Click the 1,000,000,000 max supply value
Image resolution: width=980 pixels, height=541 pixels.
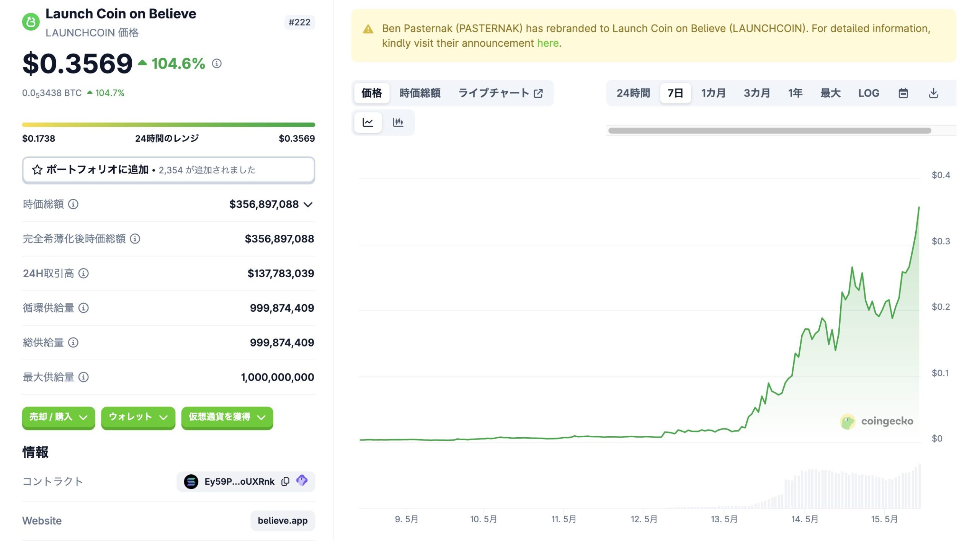(278, 378)
